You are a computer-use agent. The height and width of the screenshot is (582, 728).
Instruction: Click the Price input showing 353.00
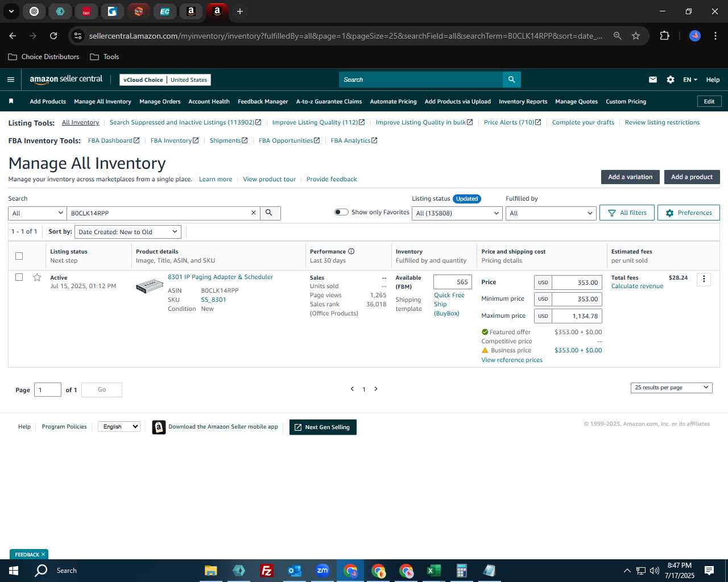point(577,282)
